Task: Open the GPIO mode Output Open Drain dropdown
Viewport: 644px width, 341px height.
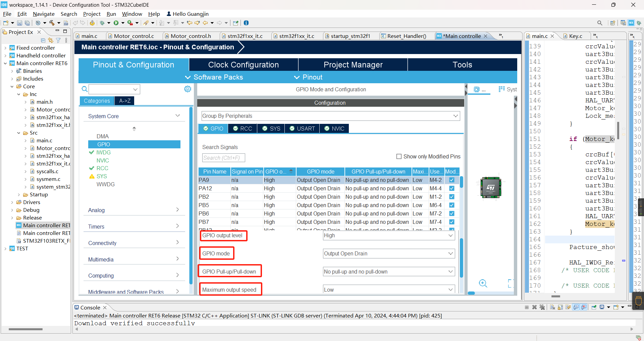Action: (389, 254)
